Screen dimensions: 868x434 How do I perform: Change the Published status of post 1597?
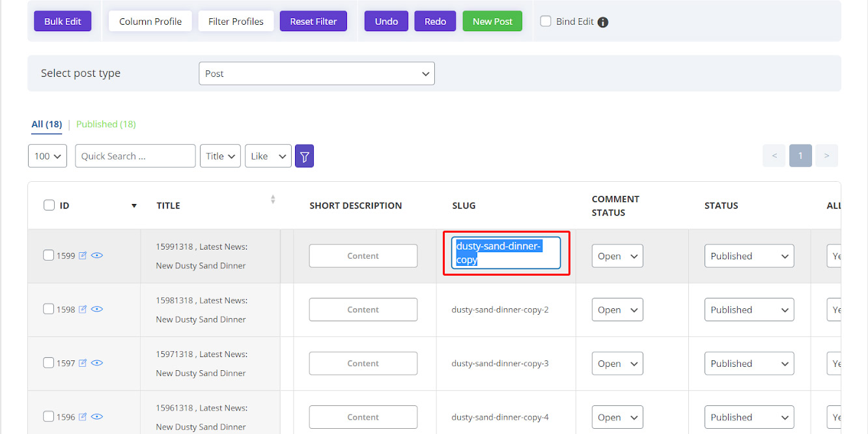749,364
